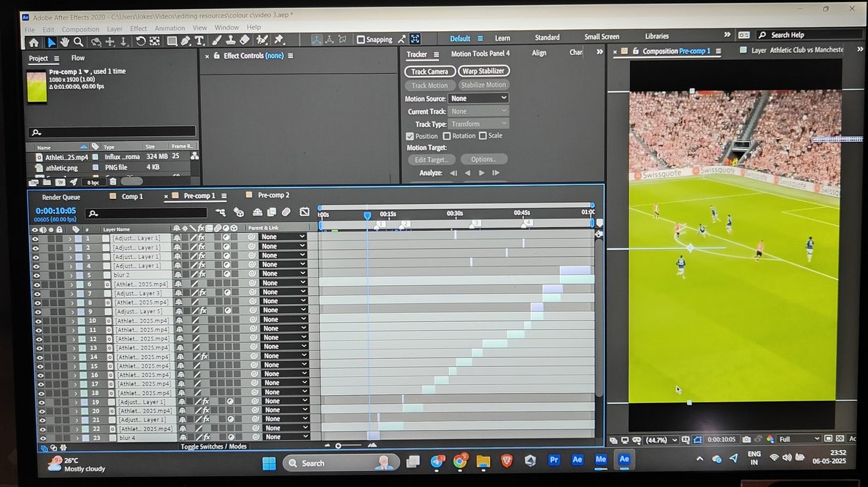Open the Motion Source dropdown
This screenshot has width=868, height=487.
tap(478, 98)
